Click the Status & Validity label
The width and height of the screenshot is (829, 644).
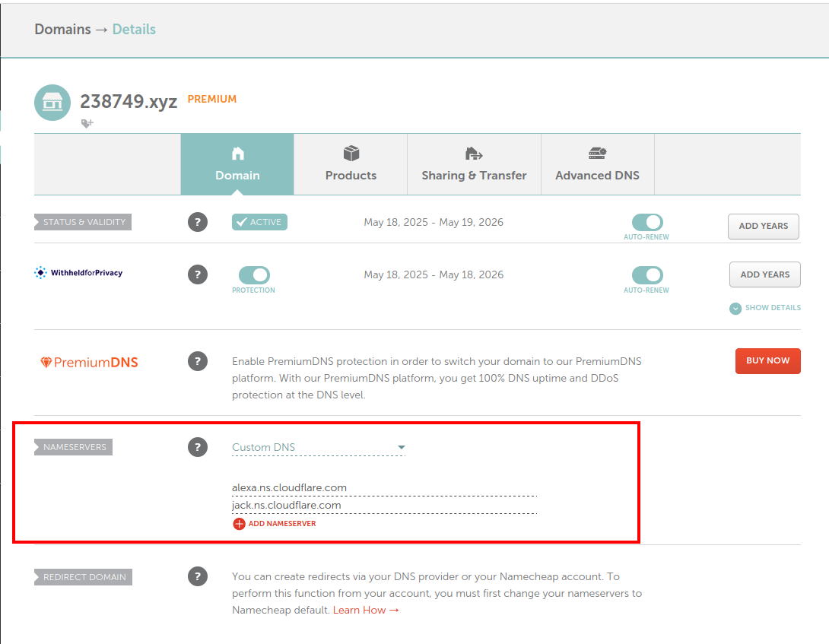click(83, 222)
